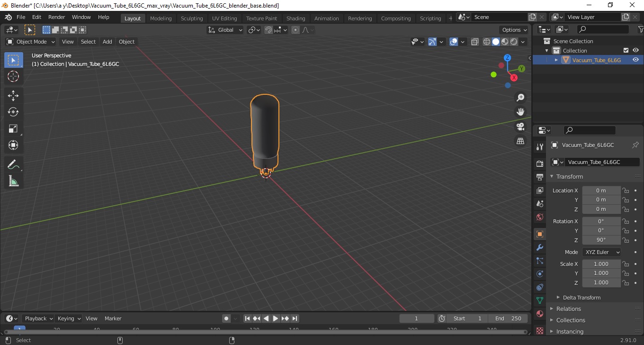
Task: Open Output properties tab
Action: click(x=539, y=177)
